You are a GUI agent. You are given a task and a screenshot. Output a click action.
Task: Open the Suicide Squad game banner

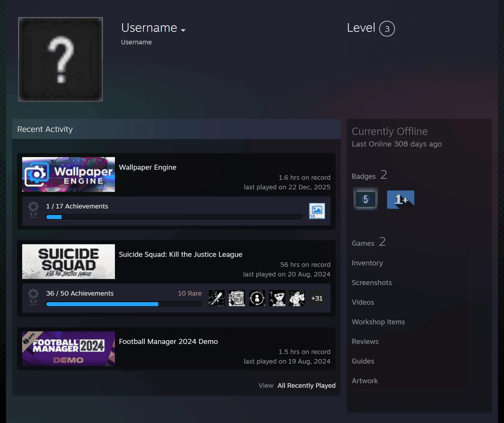click(69, 261)
